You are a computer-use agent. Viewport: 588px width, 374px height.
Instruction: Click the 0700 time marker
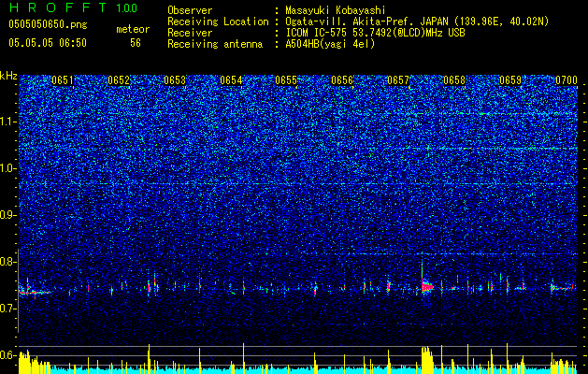[x=566, y=80]
